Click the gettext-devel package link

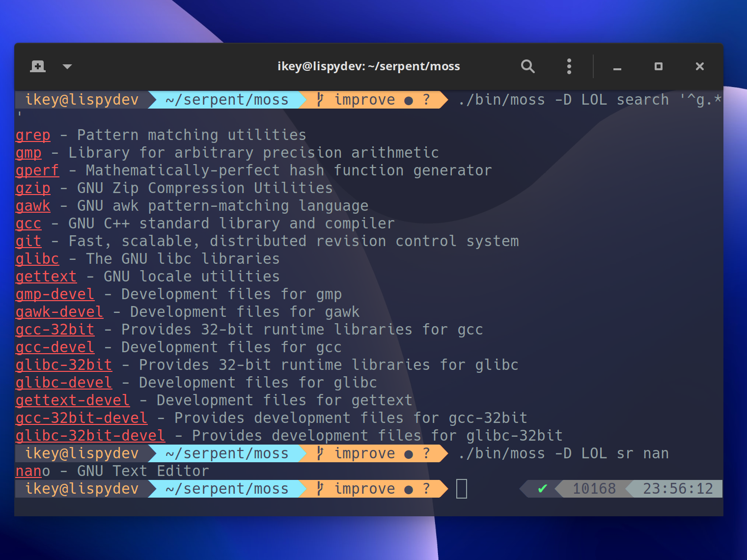[x=72, y=400]
